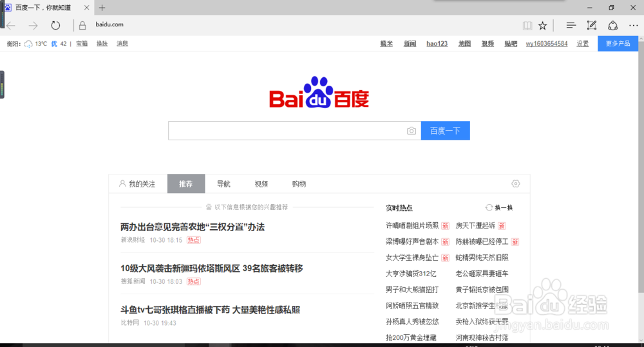The image size is (644, 347).
Task: Click the weather cloud icon
Action: pyautogui.click(x=28, y=44)
